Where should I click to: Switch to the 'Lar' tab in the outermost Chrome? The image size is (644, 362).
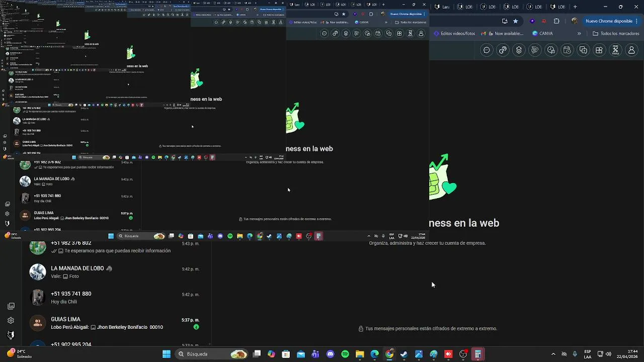coord(442,7)
